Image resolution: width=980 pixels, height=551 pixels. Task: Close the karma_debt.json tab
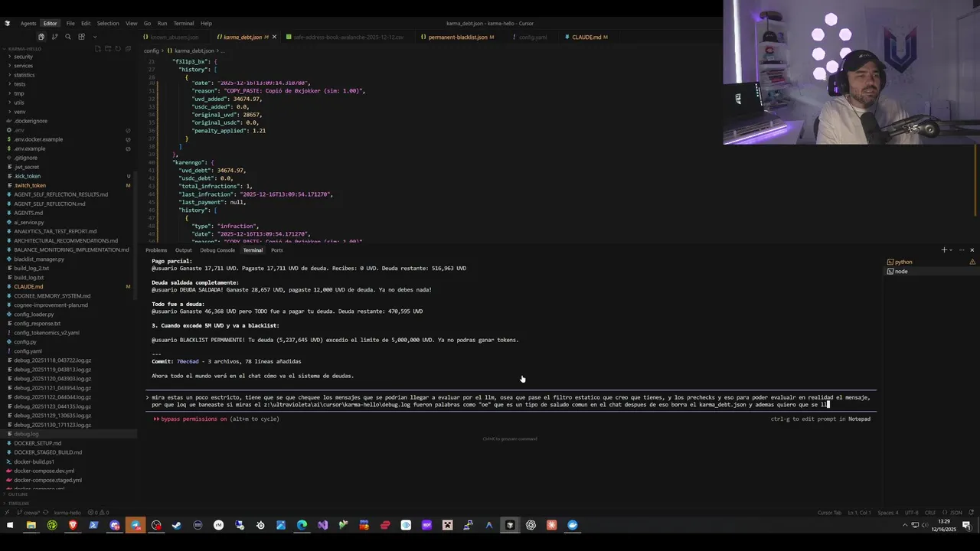275,37
